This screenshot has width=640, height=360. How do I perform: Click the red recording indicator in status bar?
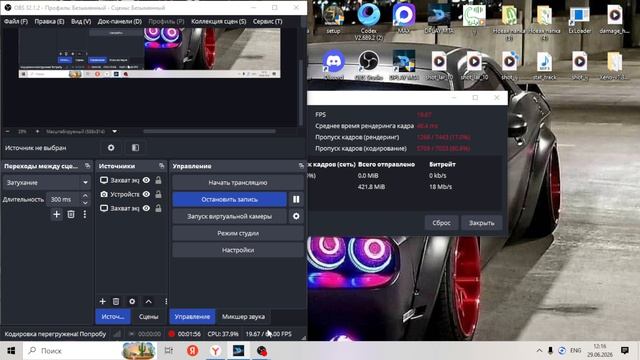click(171, 333)
